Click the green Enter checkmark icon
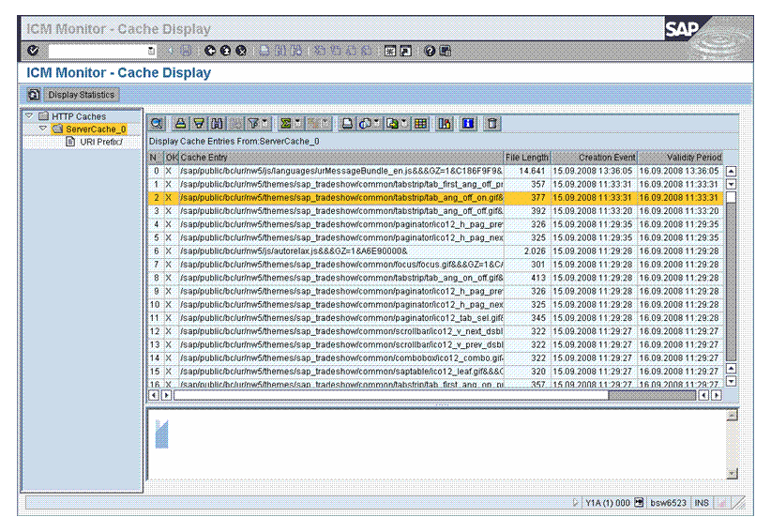Screen dimensions: 771x532 click(x=33, y=51)
